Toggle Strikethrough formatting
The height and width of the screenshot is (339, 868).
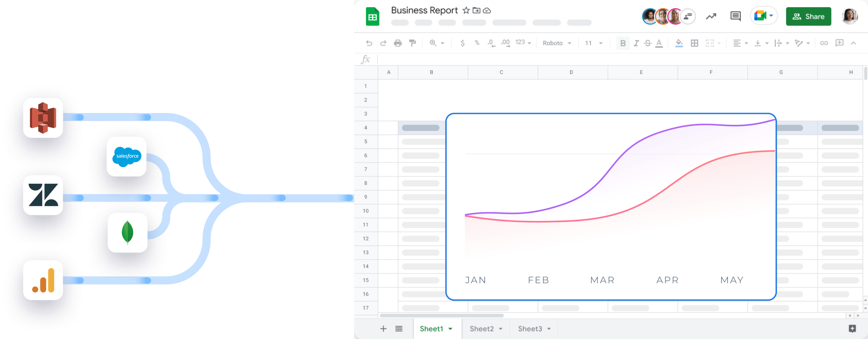pos(648,43)
